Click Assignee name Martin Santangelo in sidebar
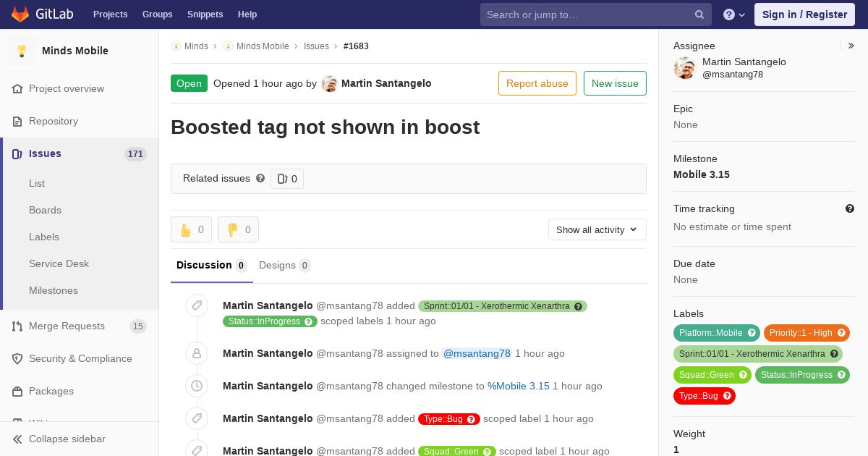The image size is (868, 456). [744, 62]
